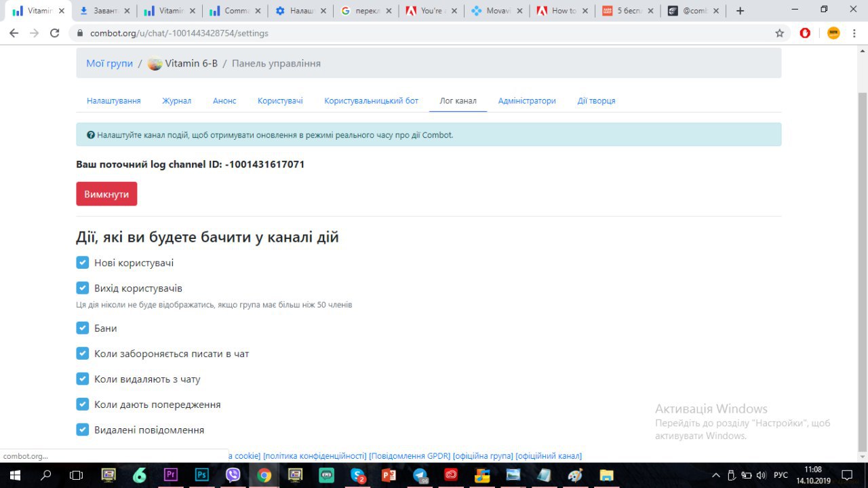Toggle Видалені повідомлення checkbox
Image resolution: width=868 pixels, height=488 pixels.
(x=83, y=430)
